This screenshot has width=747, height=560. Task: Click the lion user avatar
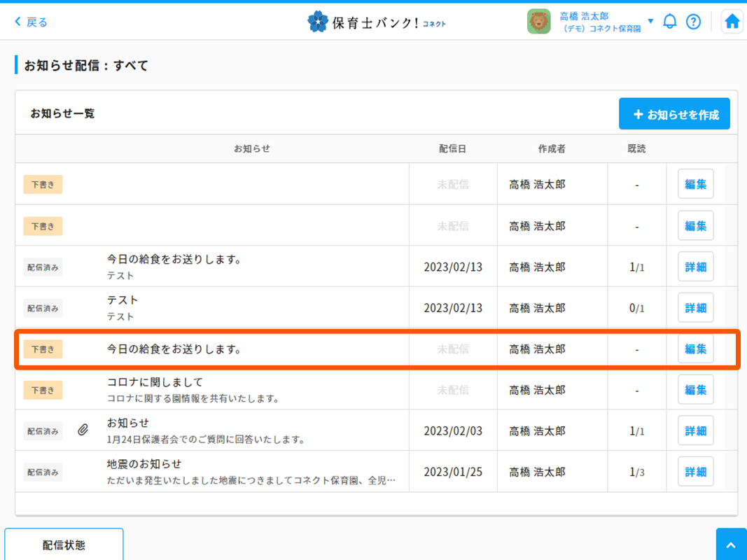point(538,22)
